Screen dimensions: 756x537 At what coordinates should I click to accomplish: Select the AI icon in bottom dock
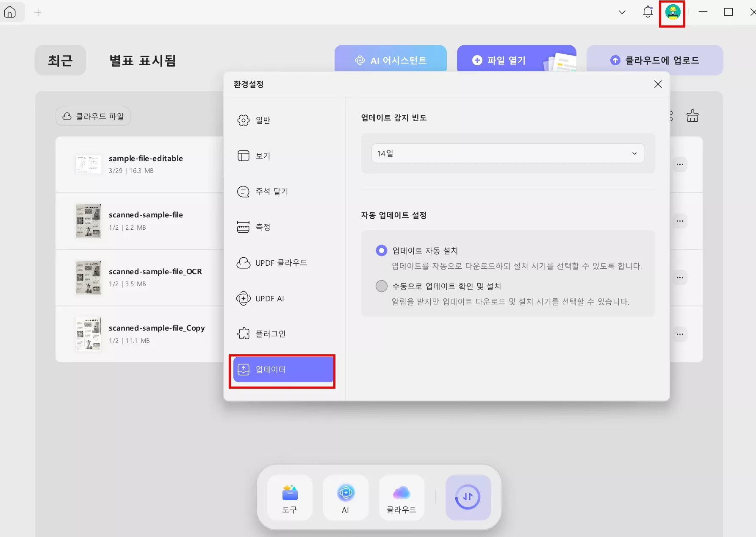point(346,498)
